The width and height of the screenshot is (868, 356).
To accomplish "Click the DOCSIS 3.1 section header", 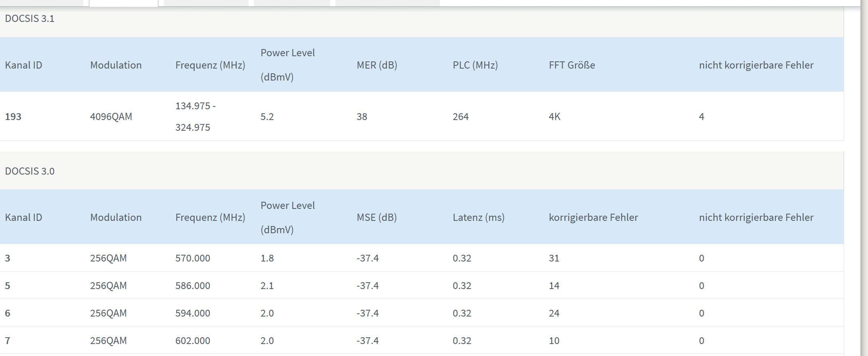I will 30,19.
